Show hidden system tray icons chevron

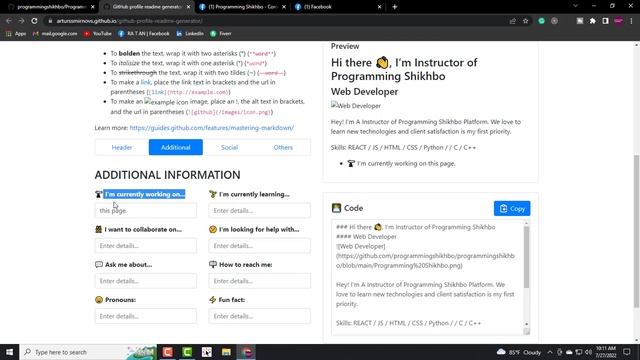(x=550, y=352)
